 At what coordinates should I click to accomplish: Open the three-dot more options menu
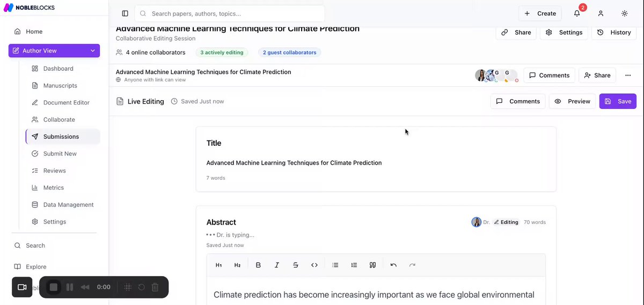[x=628, y=76]
